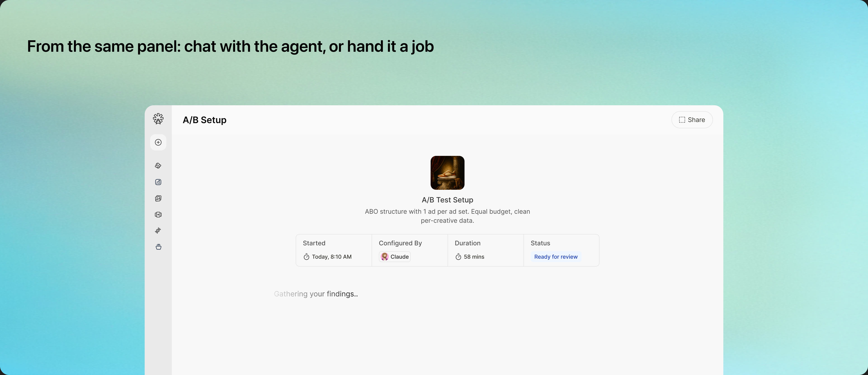
Task: Click the plus circle new item button
Action: 158,142
